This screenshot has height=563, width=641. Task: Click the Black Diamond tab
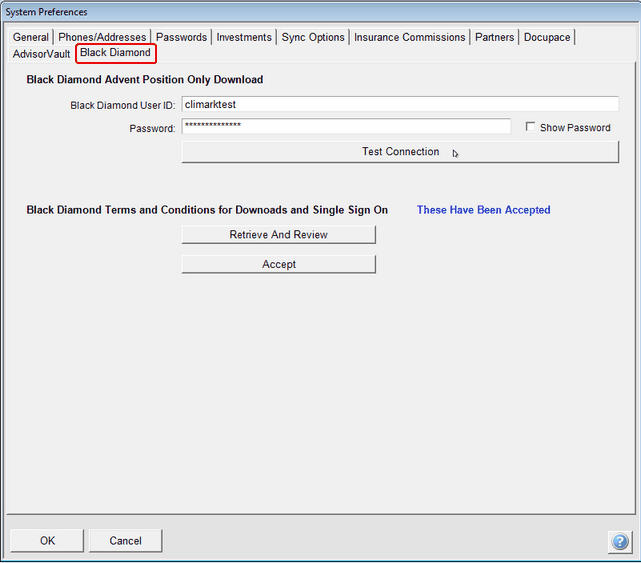pos(116,53)
